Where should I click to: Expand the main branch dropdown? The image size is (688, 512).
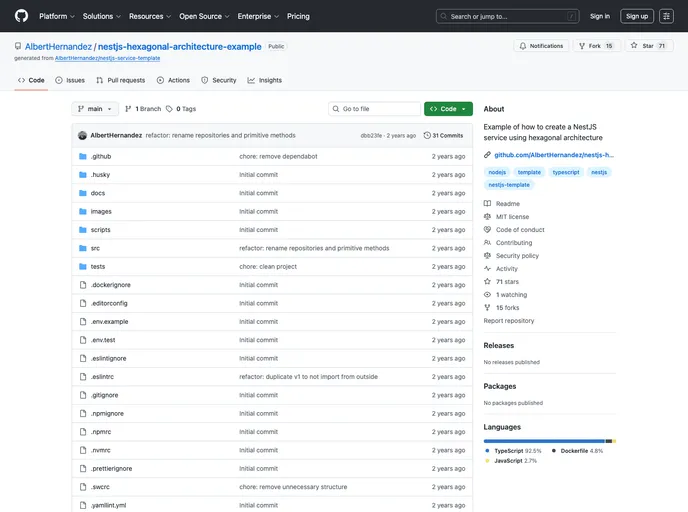click(95, 109)
